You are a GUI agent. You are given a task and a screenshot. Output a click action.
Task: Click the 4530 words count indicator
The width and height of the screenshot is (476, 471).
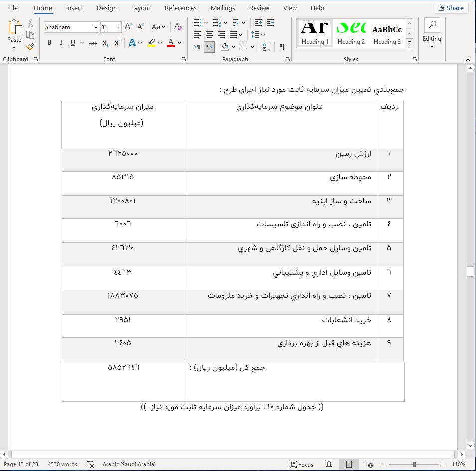62,464
